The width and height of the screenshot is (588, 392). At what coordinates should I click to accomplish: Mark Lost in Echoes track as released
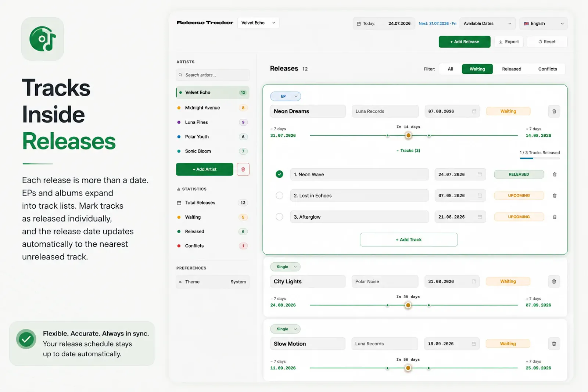pos(279,195)
